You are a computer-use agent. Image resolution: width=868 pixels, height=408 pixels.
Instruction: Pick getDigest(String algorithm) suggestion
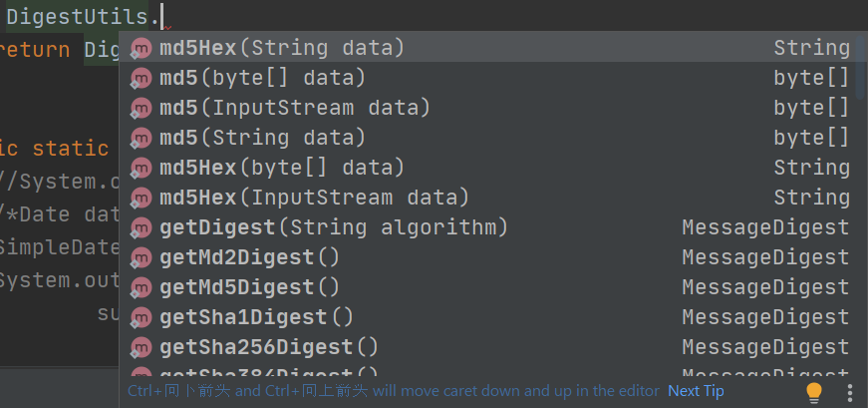click(x=488, y=227)
